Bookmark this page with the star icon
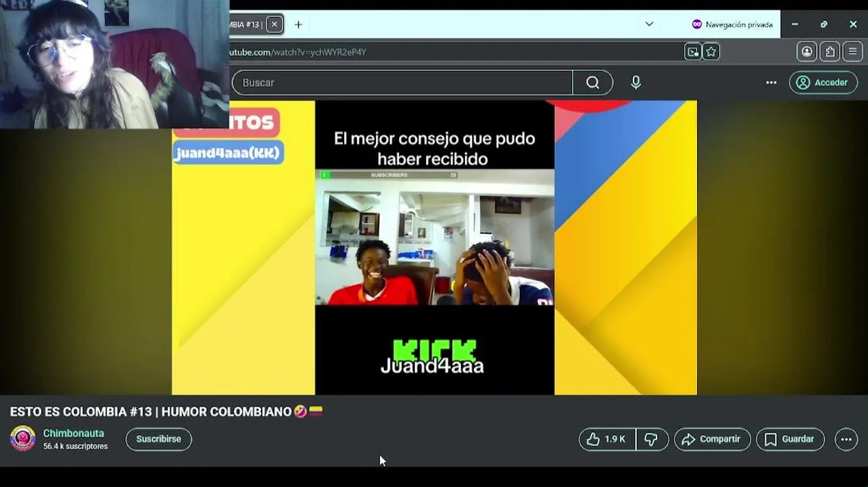This screenshot has width=868, height=487. click(x=711, y=52)
